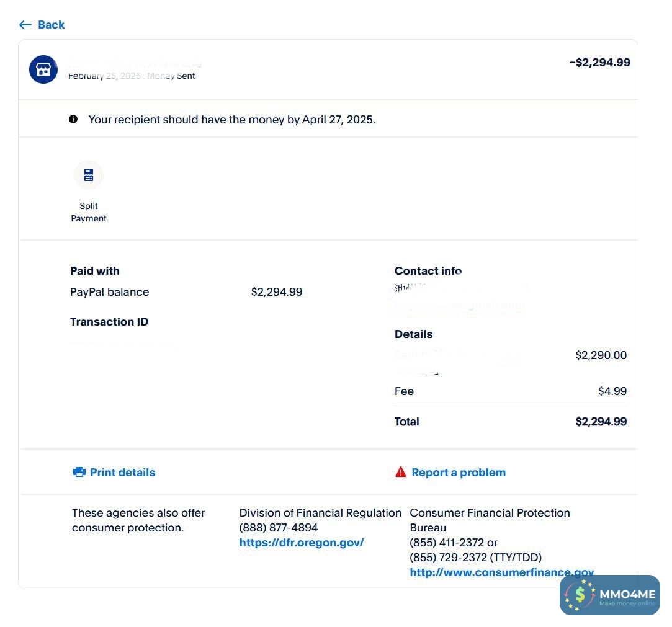Viewport: 672px width, 627px height.
Task: Click the (888) 877-4894 phone number
Action: [x=279, y=528]
